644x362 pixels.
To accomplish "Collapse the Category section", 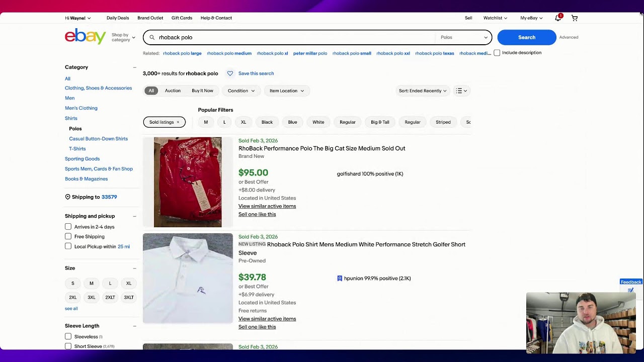I will click(x=134, y=67).
